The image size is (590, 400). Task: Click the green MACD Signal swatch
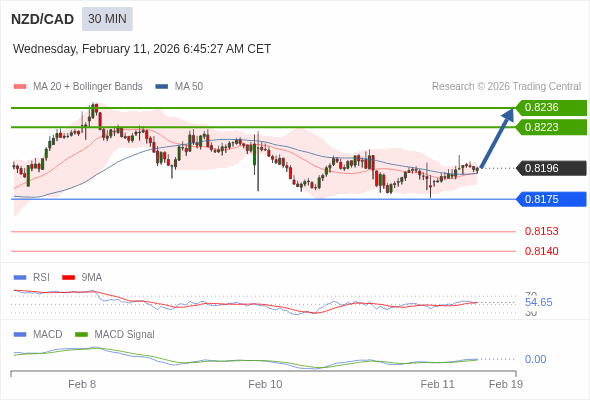click(x=82, y=335)
